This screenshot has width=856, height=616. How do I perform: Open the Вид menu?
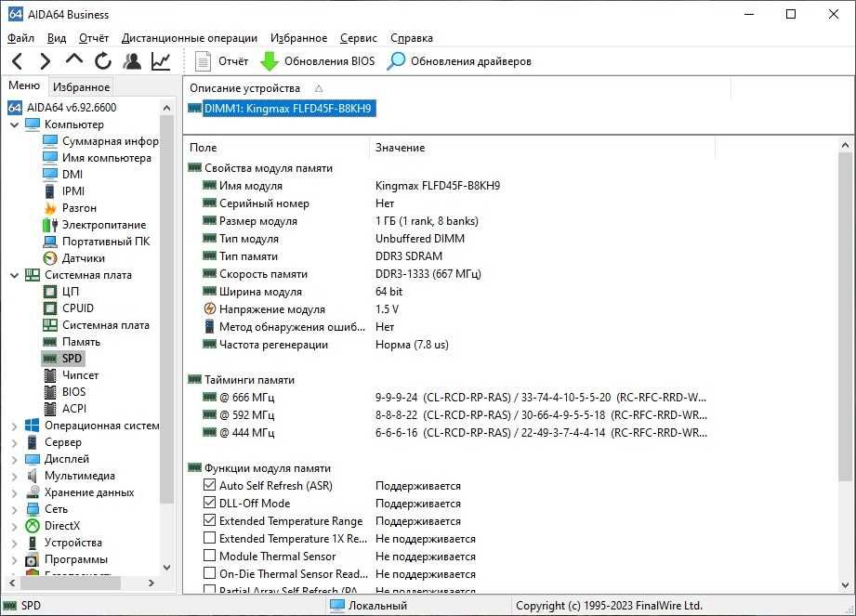click(x=57, y=38)
